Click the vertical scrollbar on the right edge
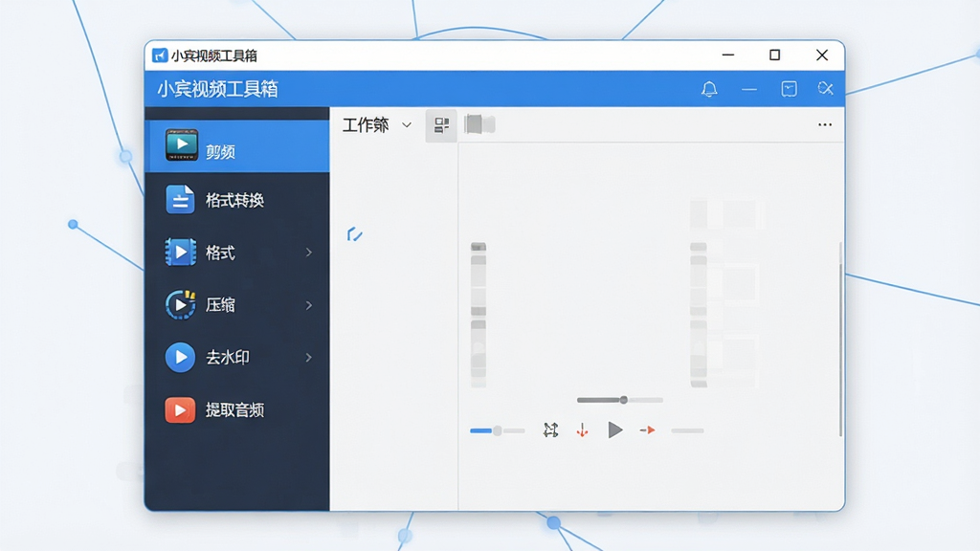The height and width of the screenshot is (551, 980). pyautogui.click(x=840, y=350)
